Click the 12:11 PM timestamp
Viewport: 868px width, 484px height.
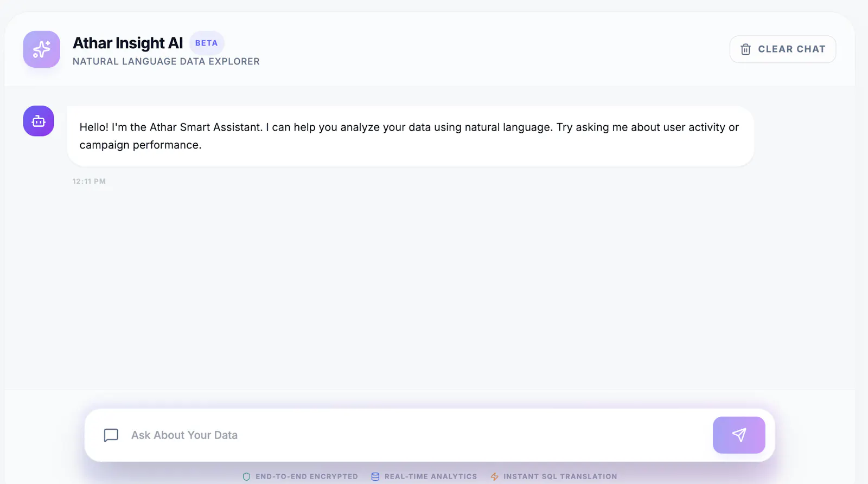coord(90,182)
